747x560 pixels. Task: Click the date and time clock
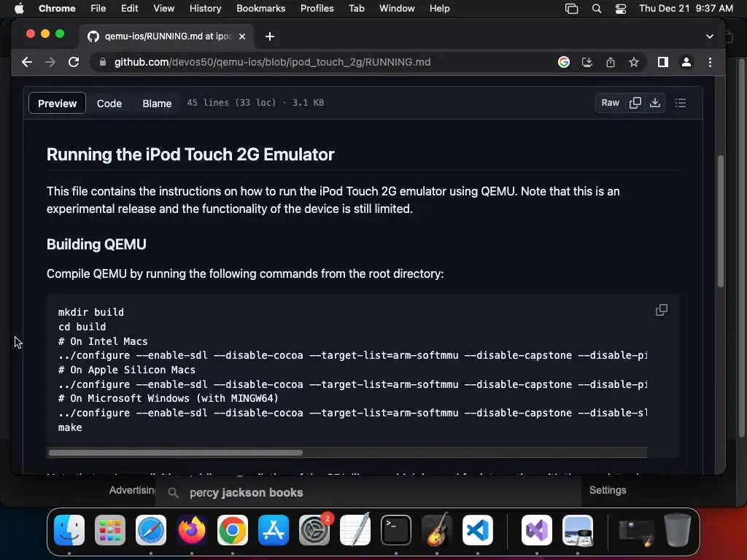click(x=686, y=9)
